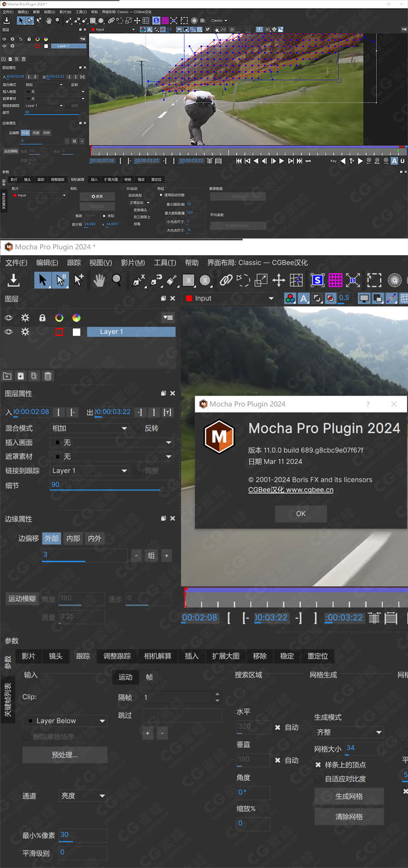This screenshot has height=868, width=408.
Task: Click the expand-to-surface corners icon
Action: click(353, 280)
